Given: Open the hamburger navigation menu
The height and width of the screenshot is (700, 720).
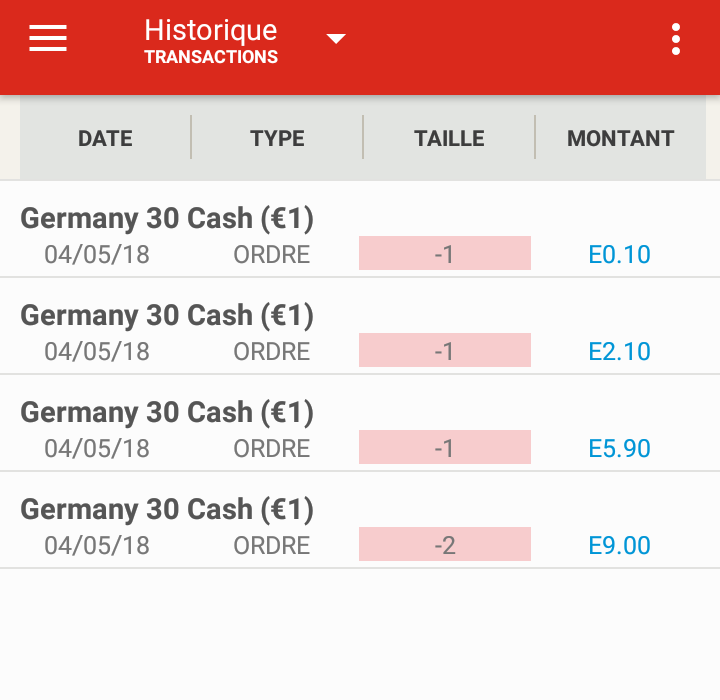Looking at the screenshot, I should pos(48,38).
